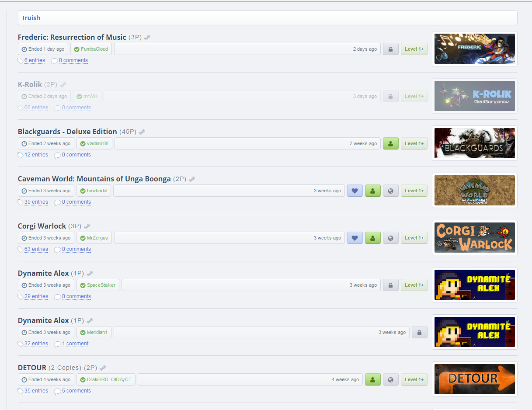This screenshot has height=410, width=532.
Task: Click globe region icon on DETOUR row
Action: tap(391, 379)
